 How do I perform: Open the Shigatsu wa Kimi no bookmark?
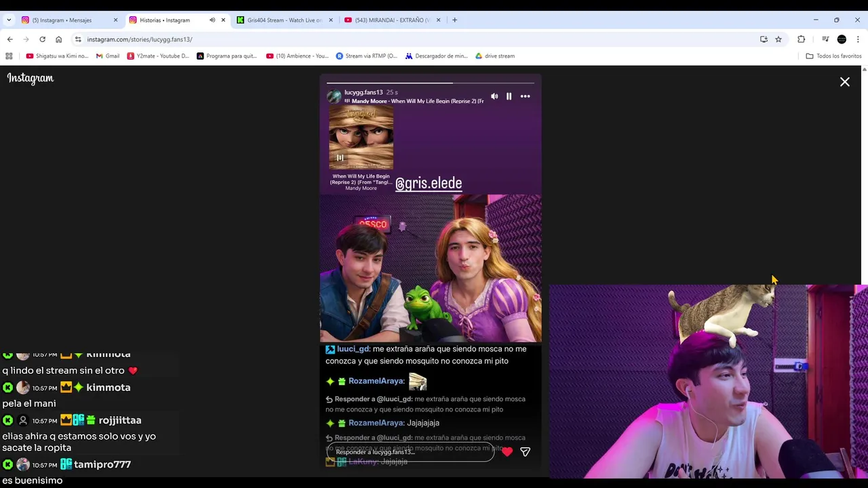(57, 56)
